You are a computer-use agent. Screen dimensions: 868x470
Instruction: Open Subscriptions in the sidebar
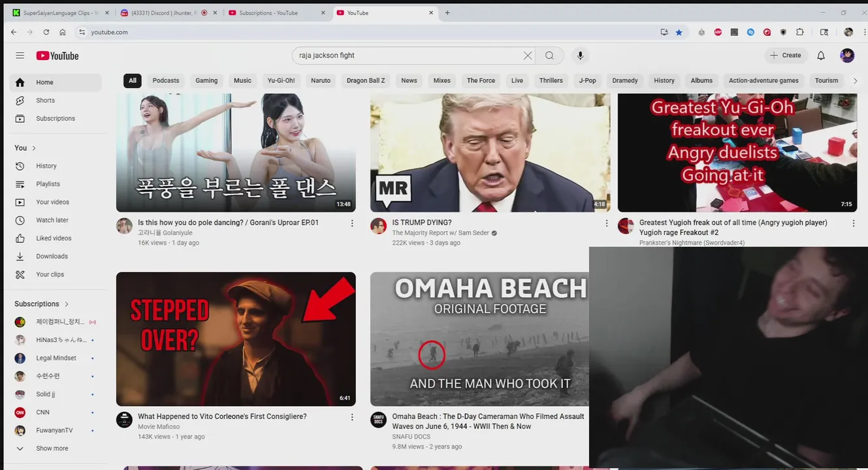56,119
